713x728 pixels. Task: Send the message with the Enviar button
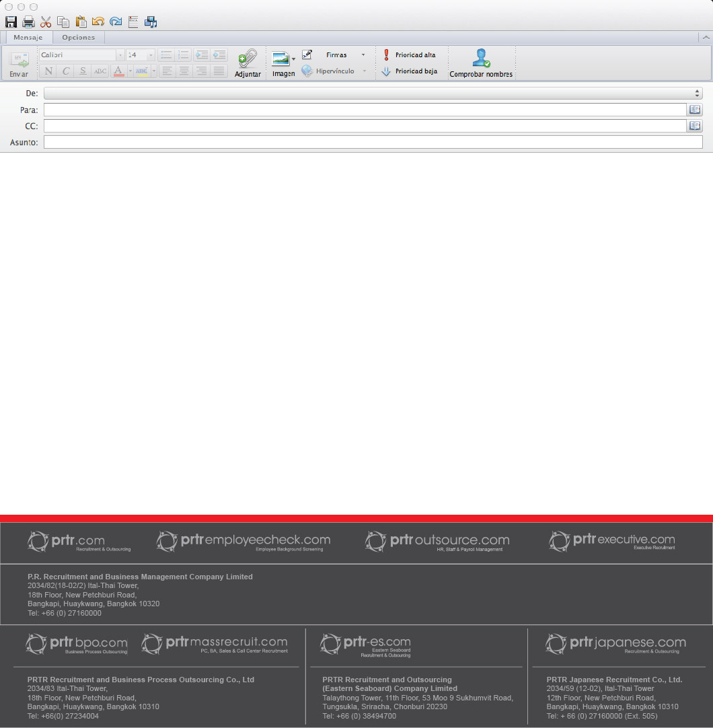(19, 63)
